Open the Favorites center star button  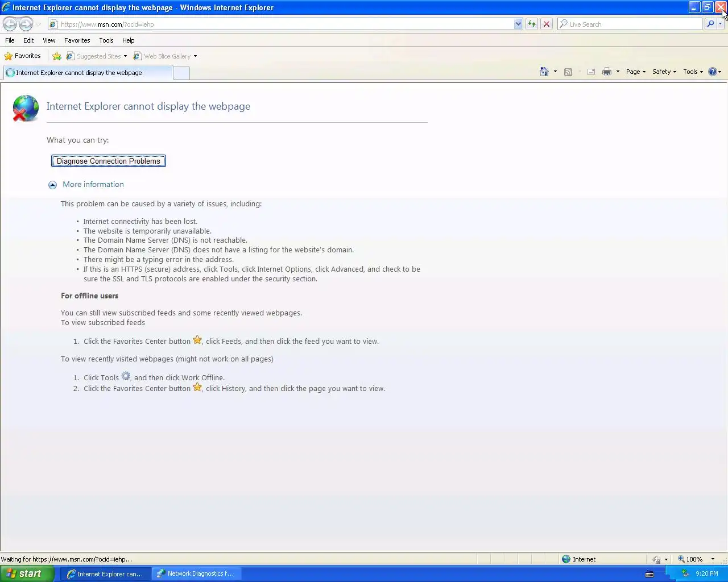tap(23, 56)
